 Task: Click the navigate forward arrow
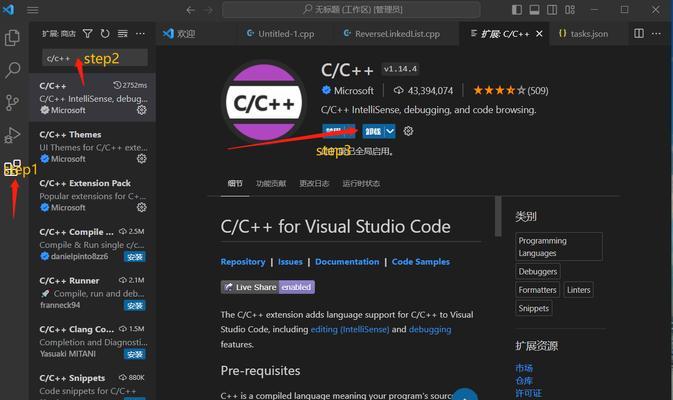pyautogui.click(x=209, y=9)
